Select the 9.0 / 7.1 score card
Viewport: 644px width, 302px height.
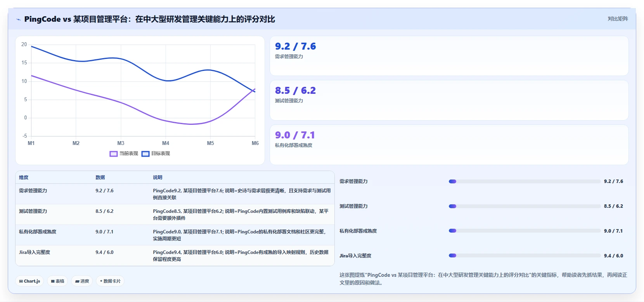pyautogui.click(x=449, y=145)
